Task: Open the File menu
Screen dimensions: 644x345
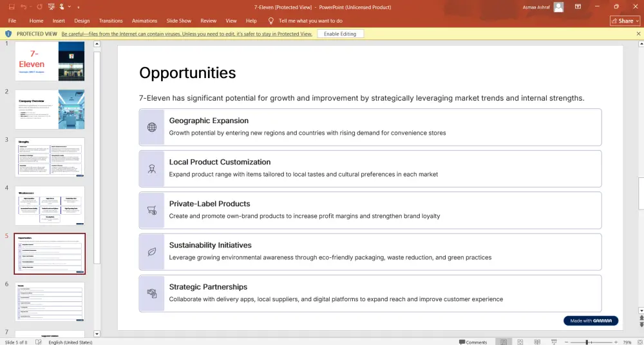Action: tap(12, 21)
